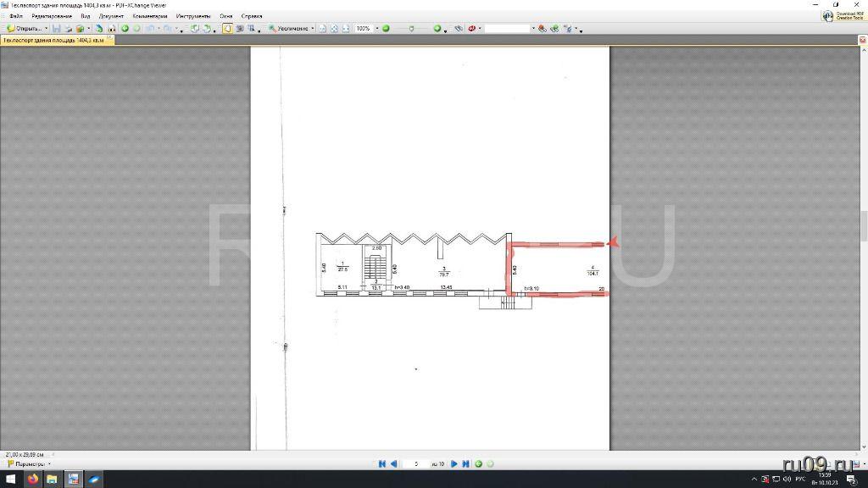This screenshot has width=868, height=488.
Task: Go to the first page
Action: pyautogui.click(x=382, y=463)
